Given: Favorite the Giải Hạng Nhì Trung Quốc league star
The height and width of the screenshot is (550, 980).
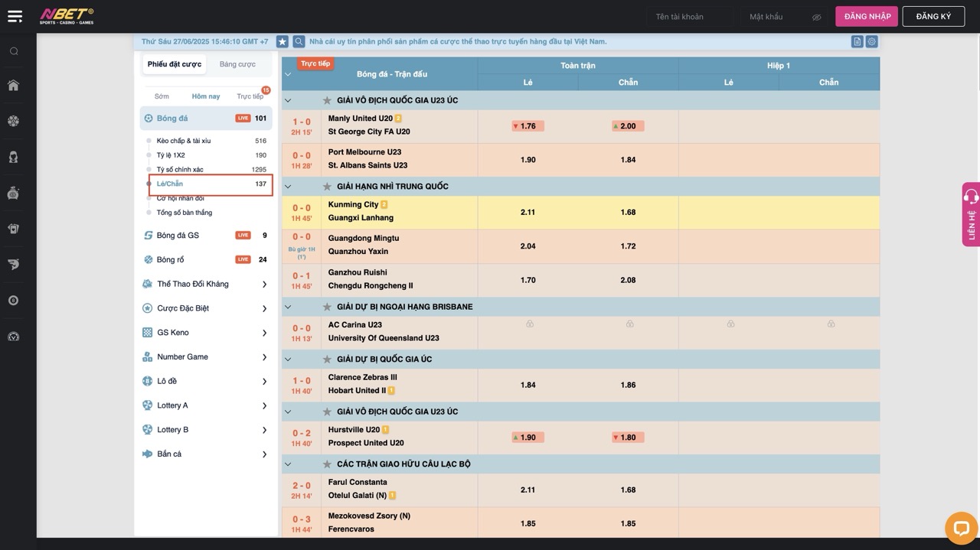Looking at the screenshot, I should pos(327,187).
